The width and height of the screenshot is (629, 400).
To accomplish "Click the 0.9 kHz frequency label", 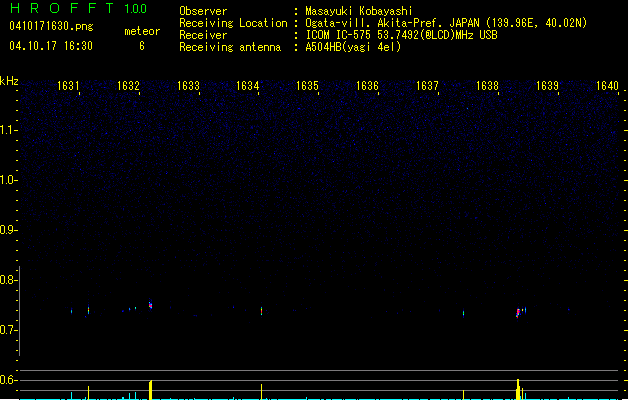I will (8, 230).
